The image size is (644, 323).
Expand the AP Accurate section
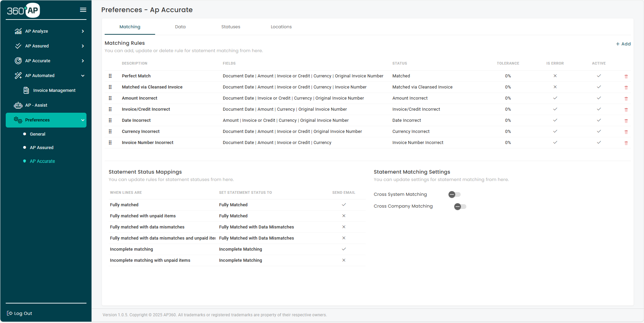pos(82,61)
